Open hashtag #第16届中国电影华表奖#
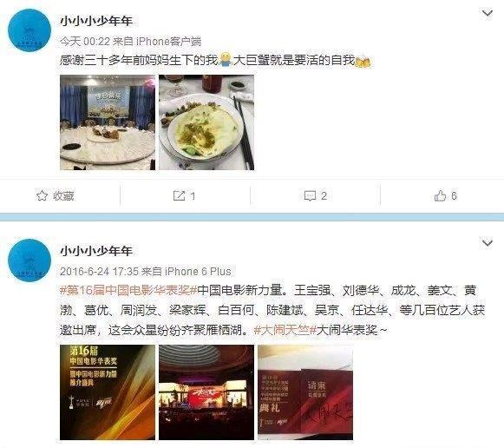 [x=128, y=290]
